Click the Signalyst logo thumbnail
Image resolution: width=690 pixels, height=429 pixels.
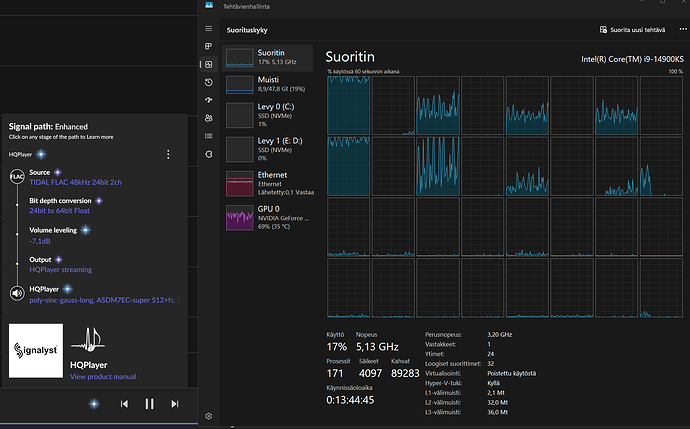click(36, 351)
